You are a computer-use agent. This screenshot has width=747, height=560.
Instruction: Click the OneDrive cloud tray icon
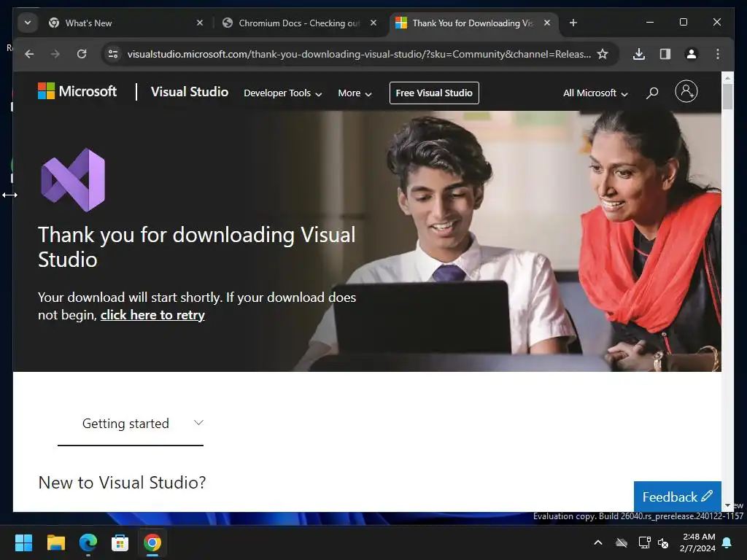pos(622,542)
